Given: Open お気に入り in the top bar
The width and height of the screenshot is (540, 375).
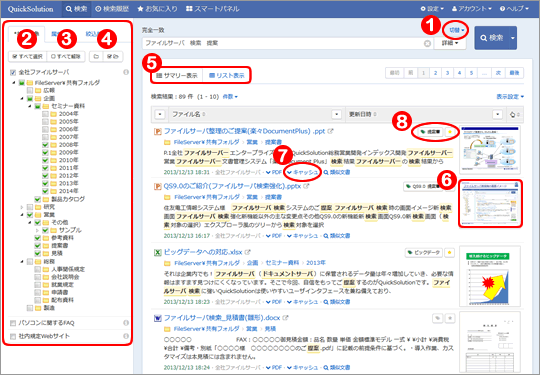Looking at the screenshot, I should pyautogui.click(x=157, y=9).
